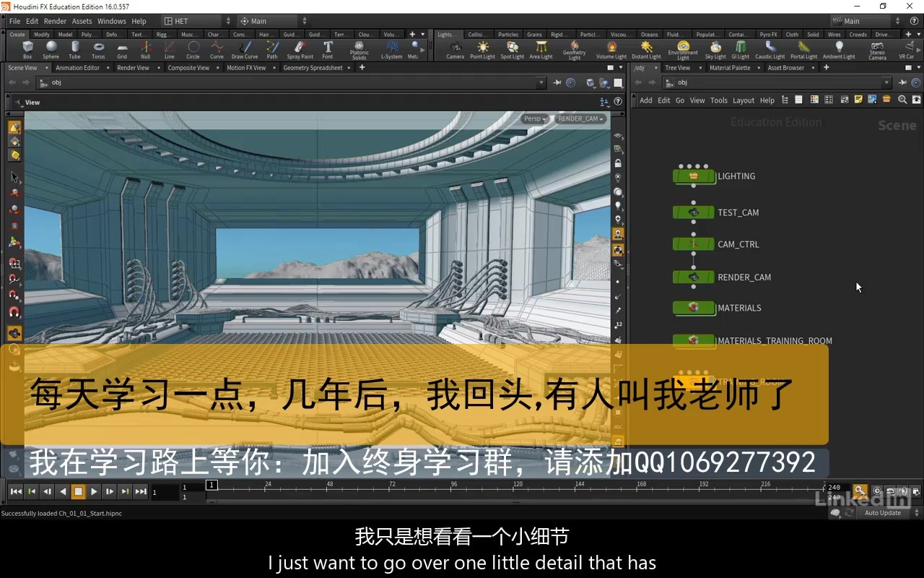Viewport: 924px width, 578px height.
Task: Select the Line shelf tool
Action: pyautogui.click(x=169, y=50)
